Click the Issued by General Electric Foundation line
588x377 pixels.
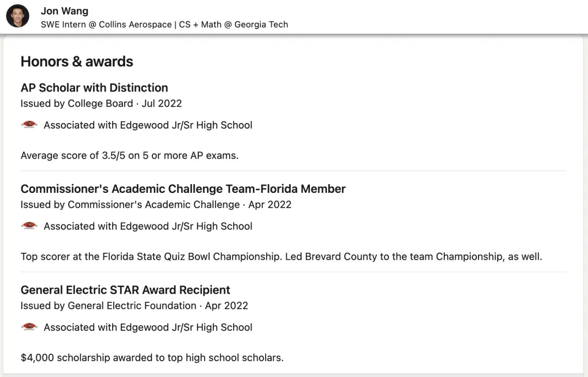(x=134, y=306)
